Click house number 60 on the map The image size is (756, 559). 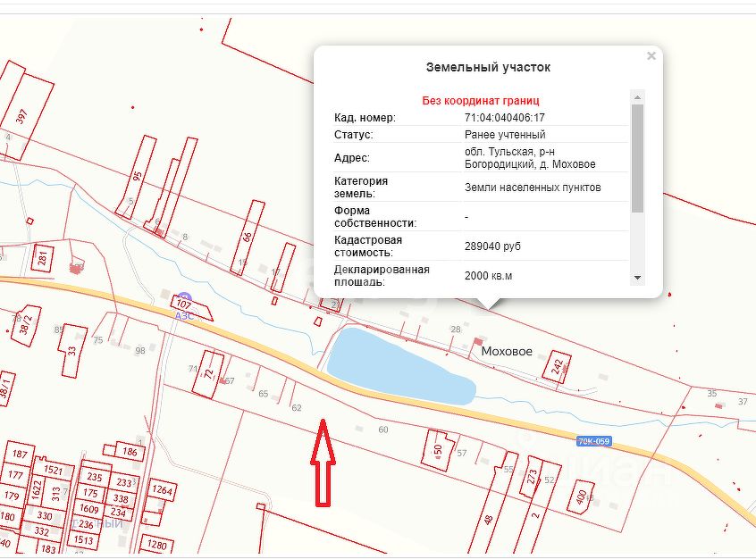pos(383,430)
